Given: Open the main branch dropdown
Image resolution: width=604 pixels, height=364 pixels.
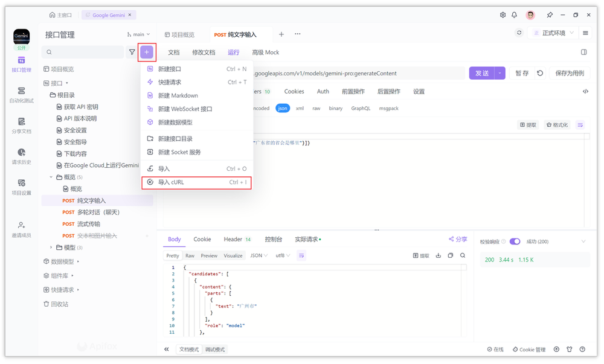Looking at the screenshot, I should [138, 35].
